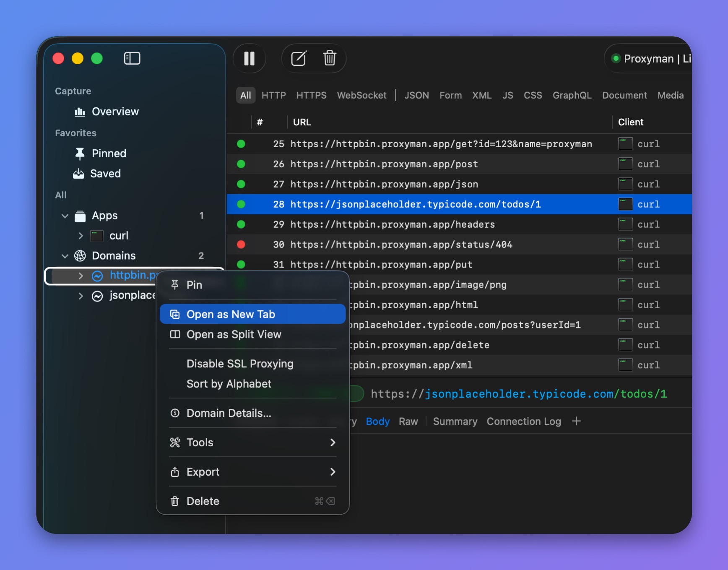Open the compose new request icon

299,58
